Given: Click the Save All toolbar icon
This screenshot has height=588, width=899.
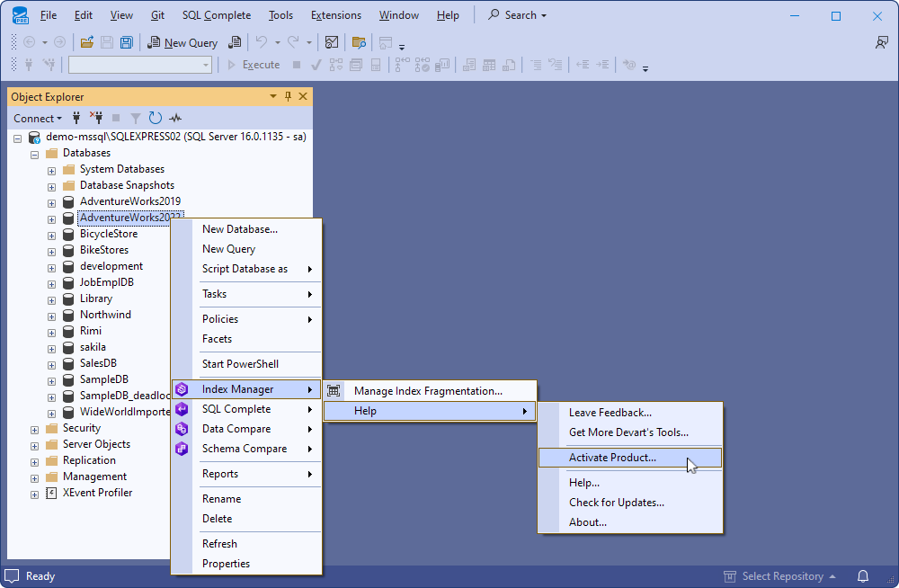Looking at the screenshot, I should (127, 42).
